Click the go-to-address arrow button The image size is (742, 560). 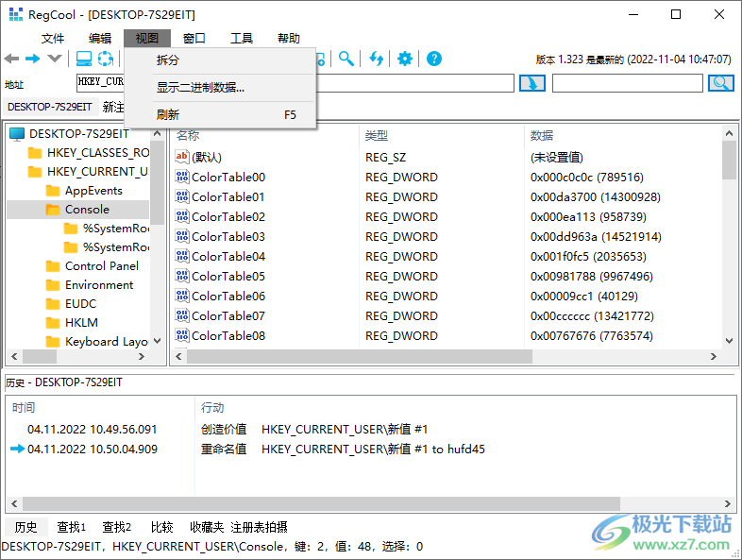click(532, 83)
